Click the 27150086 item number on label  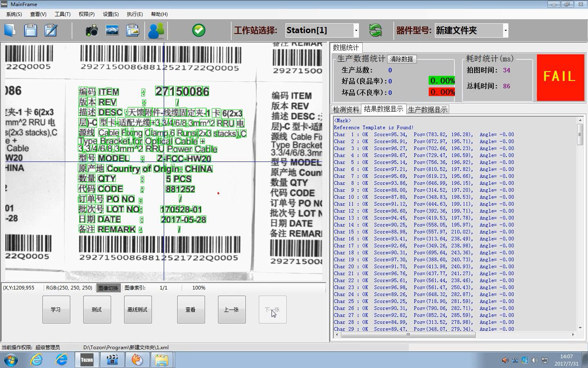coord(182,92)
